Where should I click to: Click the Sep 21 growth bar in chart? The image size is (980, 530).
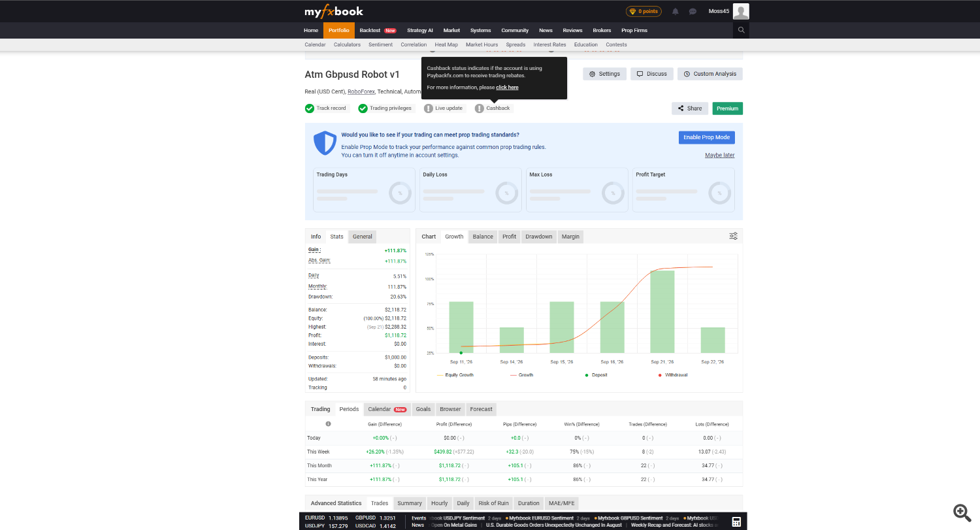(x=662, y=312)
